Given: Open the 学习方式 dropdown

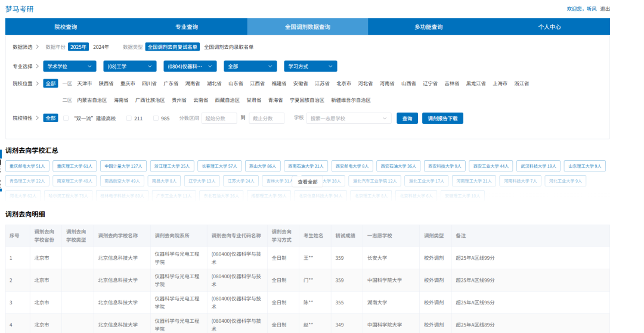Looking at the screenshot, I should [x=311, y=66].
